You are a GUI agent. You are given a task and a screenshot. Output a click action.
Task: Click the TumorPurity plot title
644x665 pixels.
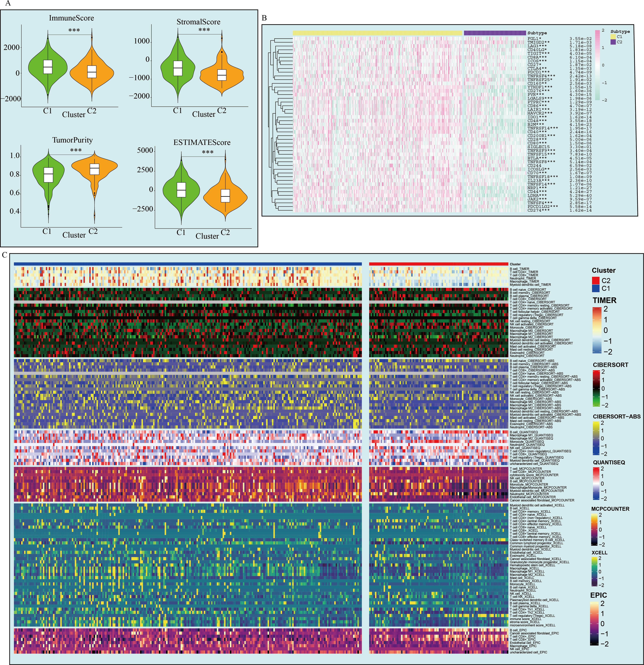72,140
